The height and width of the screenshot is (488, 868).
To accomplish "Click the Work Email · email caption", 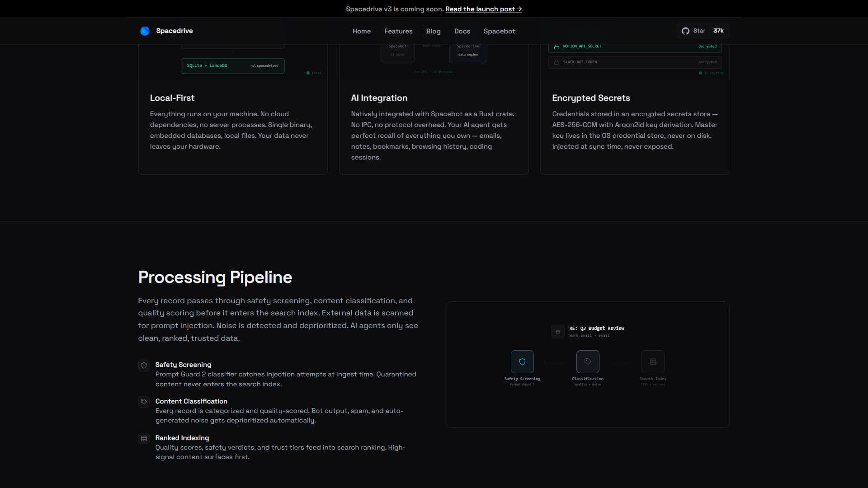I will coord(590,336).
